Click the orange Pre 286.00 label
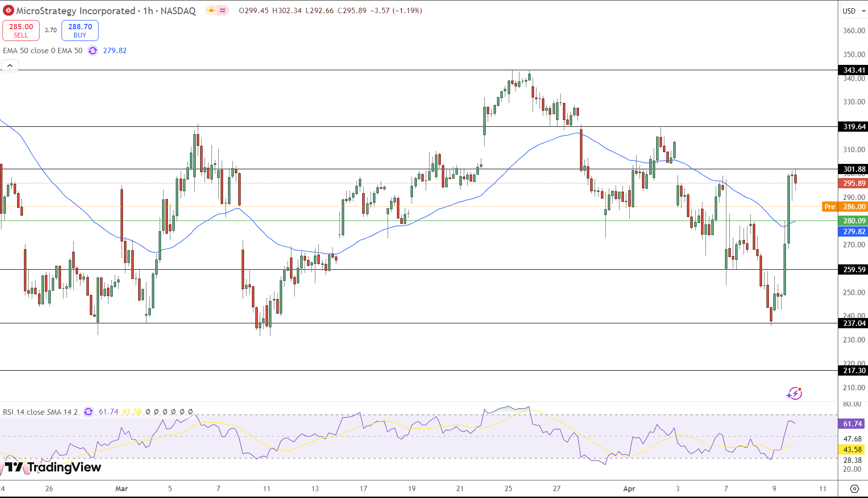This screenshot has width=868, height=498. point(845,207)
